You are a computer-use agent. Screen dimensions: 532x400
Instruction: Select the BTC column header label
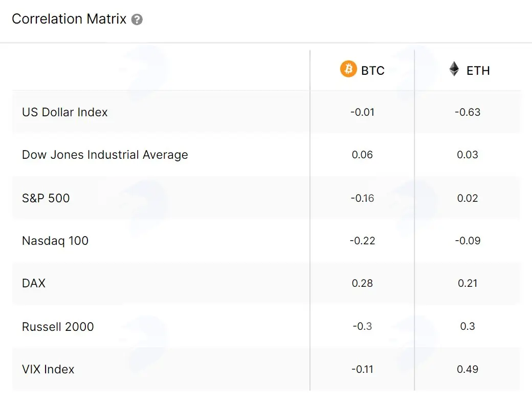[372, 71]
